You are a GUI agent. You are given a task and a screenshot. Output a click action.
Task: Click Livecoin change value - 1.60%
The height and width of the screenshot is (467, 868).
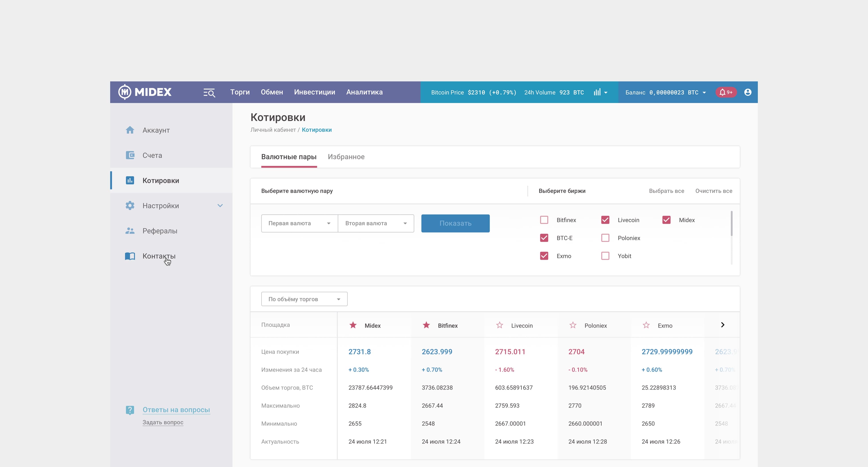click(504, 370)
